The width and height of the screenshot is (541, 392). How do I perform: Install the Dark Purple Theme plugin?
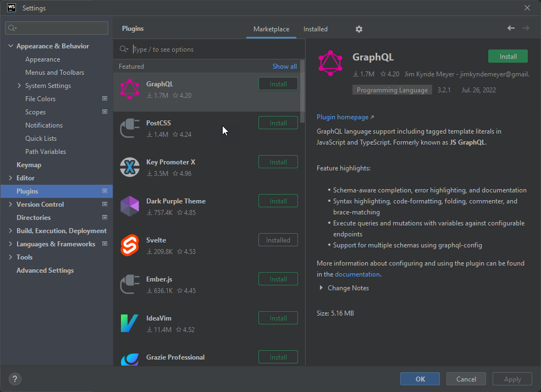point(278,201)
